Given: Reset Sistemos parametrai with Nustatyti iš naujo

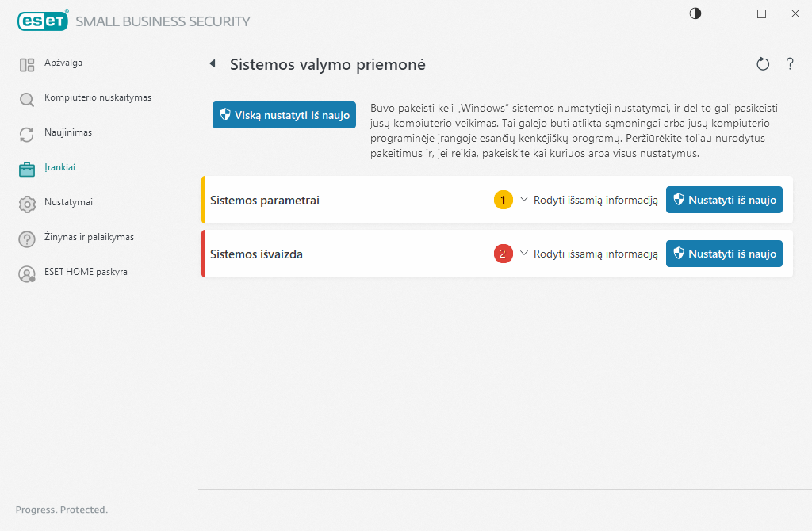Looking at the screenshot, I should coord(724,201).
